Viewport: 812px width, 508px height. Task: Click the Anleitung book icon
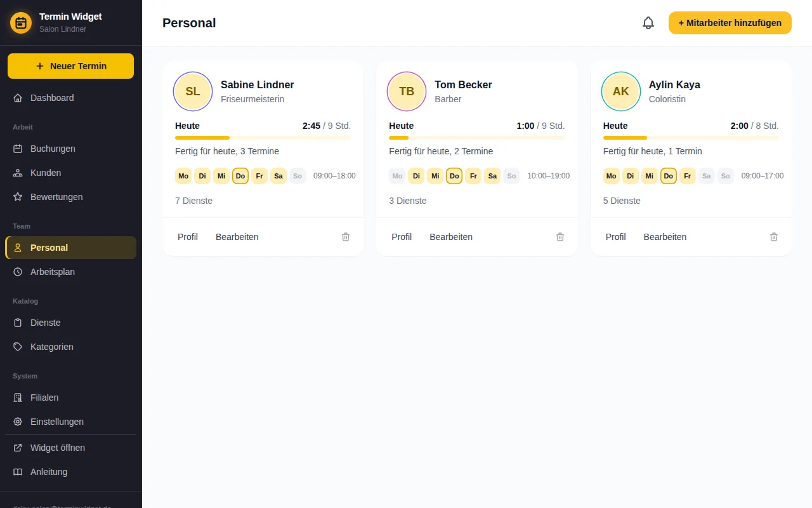pos(18,472)
